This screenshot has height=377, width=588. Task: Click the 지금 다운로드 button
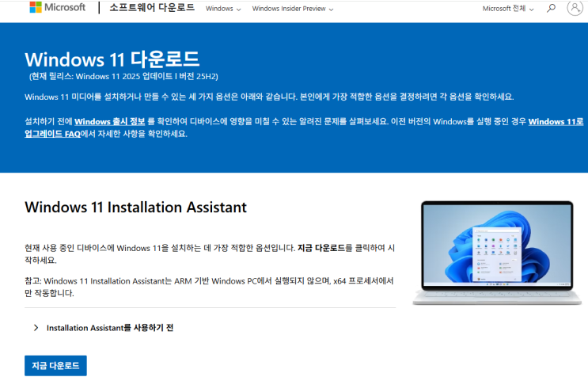(55, 365)
